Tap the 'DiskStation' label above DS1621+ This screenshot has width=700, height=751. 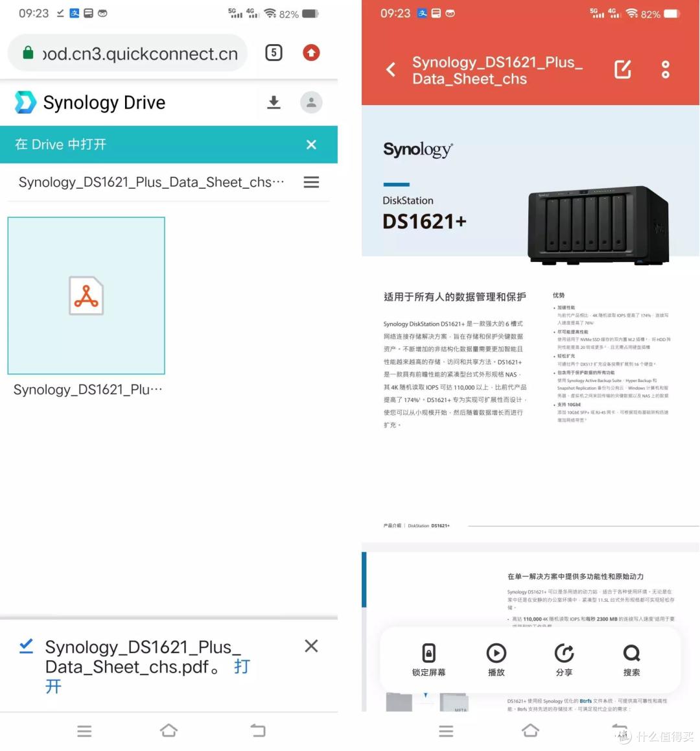pyautogui.click(x=408, y=200)
